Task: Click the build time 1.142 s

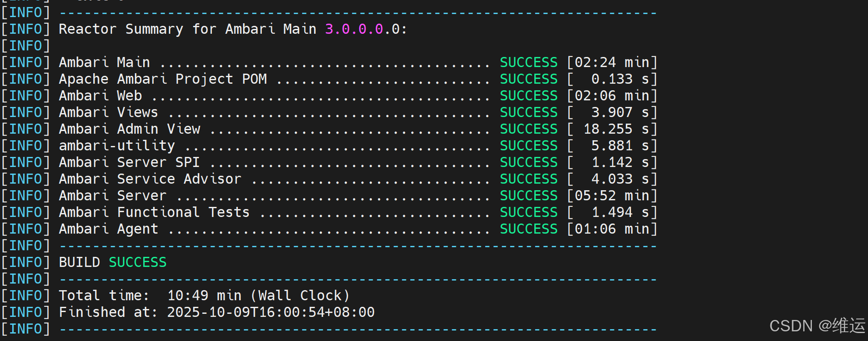Action: click(x=620, y=163)
